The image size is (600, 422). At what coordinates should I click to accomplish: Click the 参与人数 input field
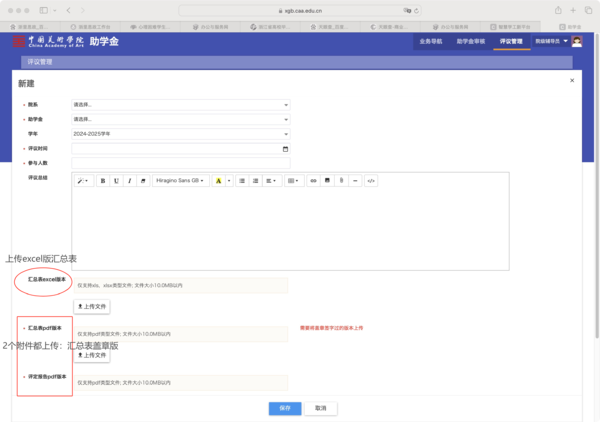point(179,163)
